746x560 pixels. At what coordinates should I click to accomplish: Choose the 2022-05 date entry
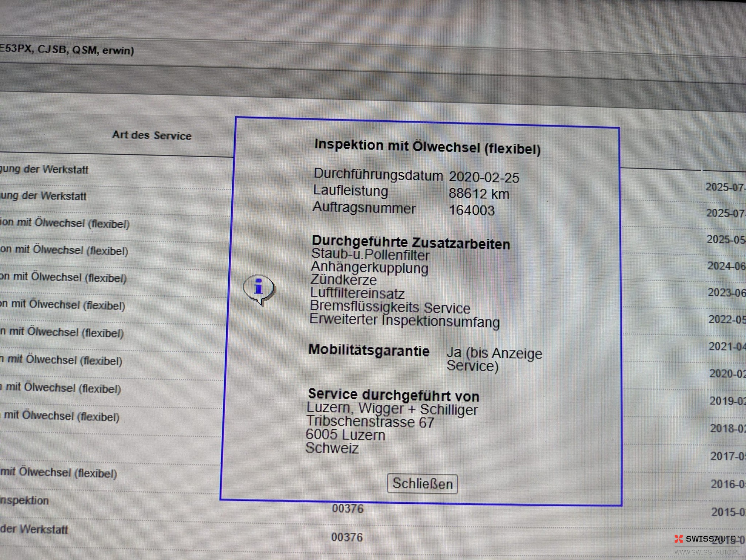(x=727, y=319)
